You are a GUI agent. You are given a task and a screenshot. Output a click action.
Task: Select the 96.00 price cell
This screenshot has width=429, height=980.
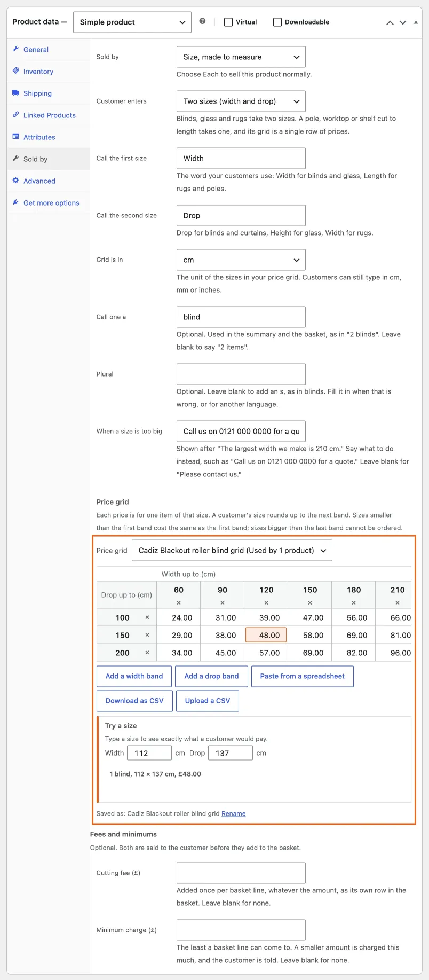(394, 653)
